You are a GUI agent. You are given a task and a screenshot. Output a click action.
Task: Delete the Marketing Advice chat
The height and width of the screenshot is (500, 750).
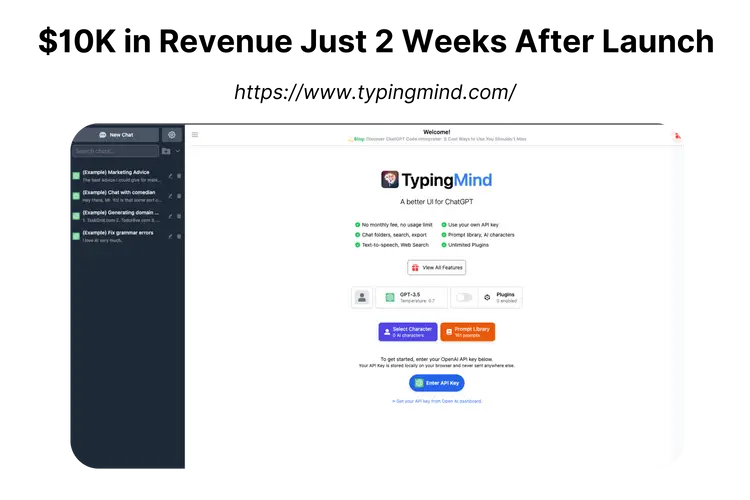point(179,176)
